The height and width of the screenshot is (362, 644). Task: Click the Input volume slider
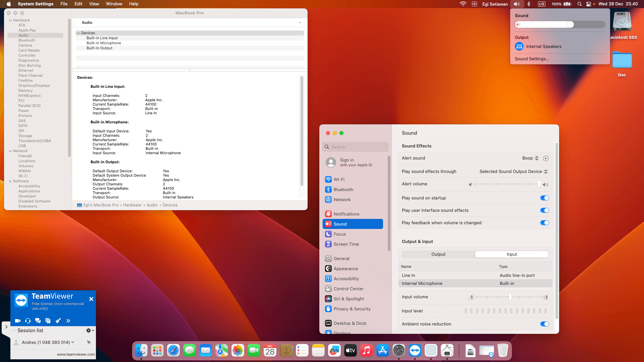[x=509, y=297]
